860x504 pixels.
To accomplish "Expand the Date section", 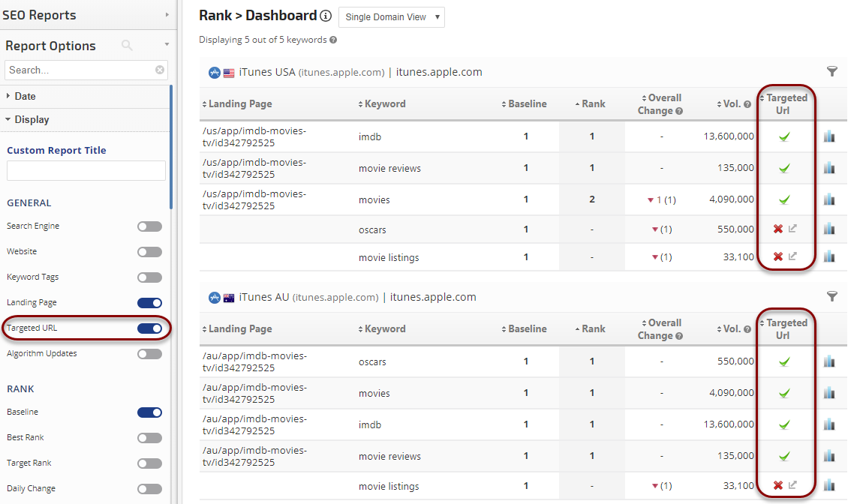I will point(25,96).
